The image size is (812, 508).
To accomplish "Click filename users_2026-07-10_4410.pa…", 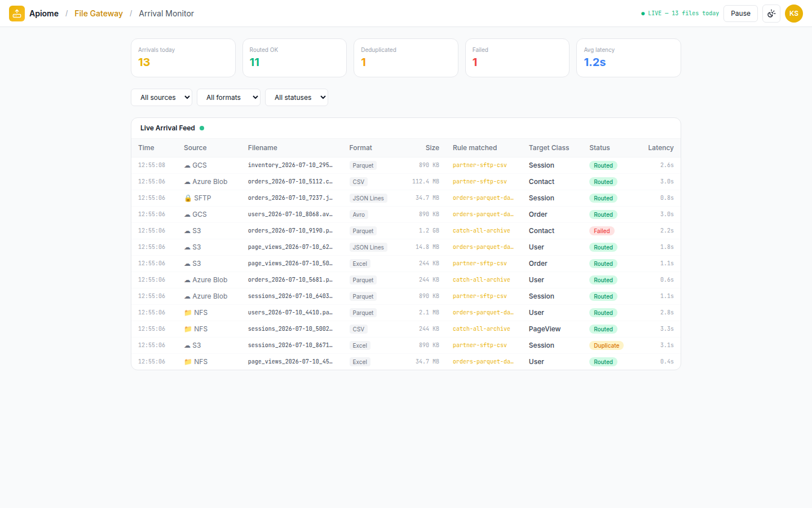I will pos(290,313).
